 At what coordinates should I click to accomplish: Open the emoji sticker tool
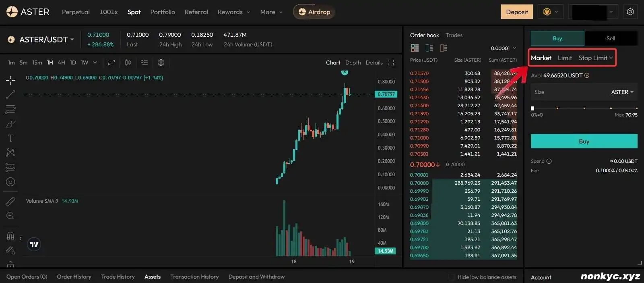(10, 182)
